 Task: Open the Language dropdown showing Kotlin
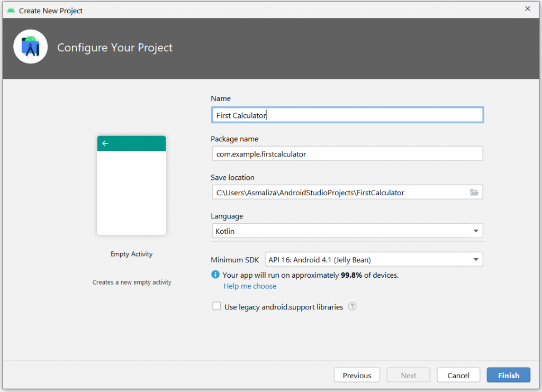click(x=347, y=231)
